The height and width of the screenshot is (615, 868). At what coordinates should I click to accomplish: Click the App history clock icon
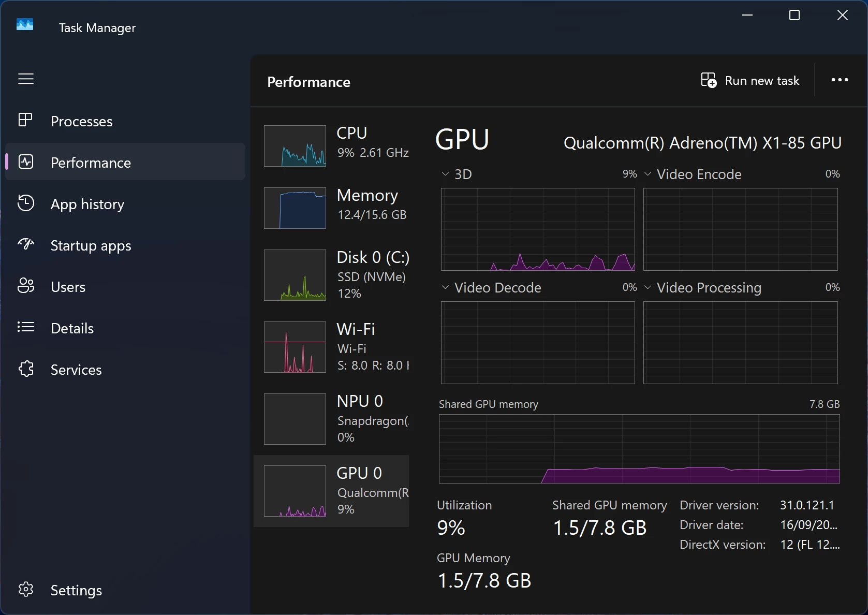[x=26, y=203]
